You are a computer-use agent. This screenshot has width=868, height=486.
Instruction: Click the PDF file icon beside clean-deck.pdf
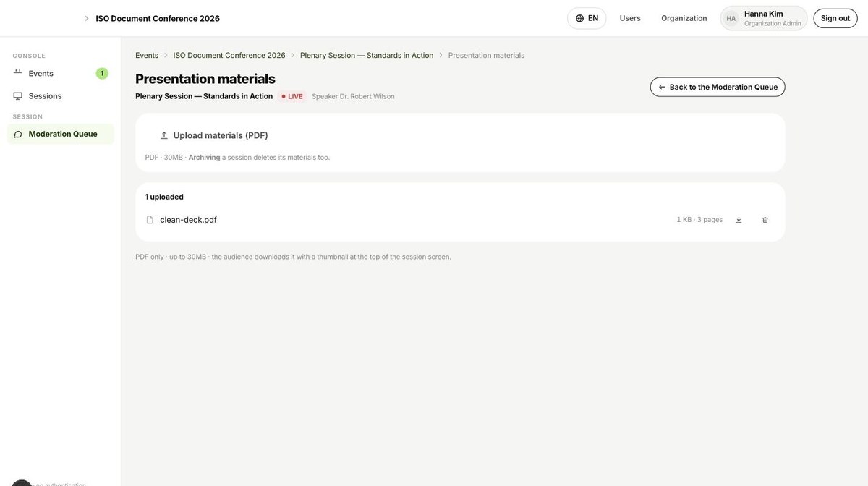[150, 220]
